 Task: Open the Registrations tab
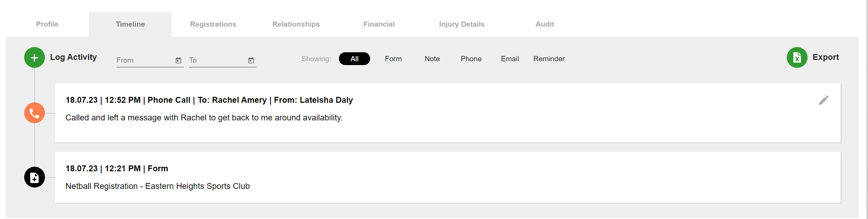pyautogui.click(x=213, y=24)
